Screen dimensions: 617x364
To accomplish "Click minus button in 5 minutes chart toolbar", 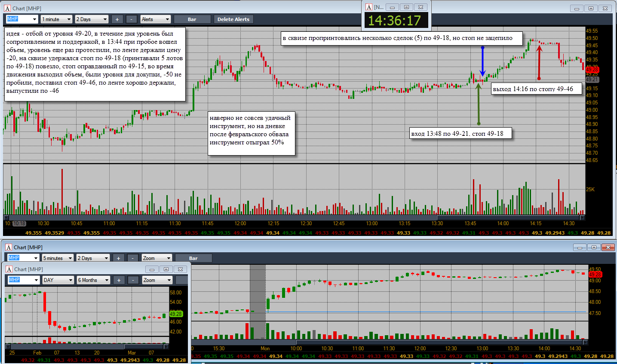I will (x=133, y=258).
